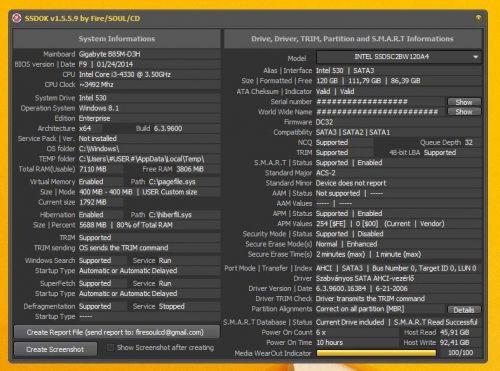500x371 pixels.
Task: Select the Queue Depth 32 value
Action: [469, 143]
